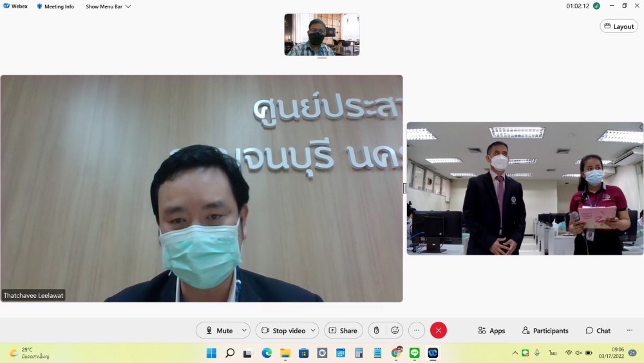Open the reactions emoji icon
The image size is (644, 363).
395,331
